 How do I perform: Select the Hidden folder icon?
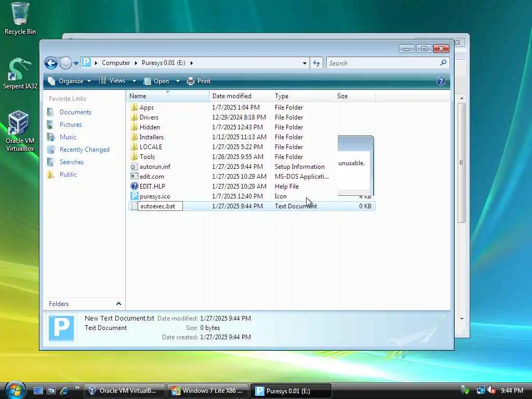(x=134, y=127)
